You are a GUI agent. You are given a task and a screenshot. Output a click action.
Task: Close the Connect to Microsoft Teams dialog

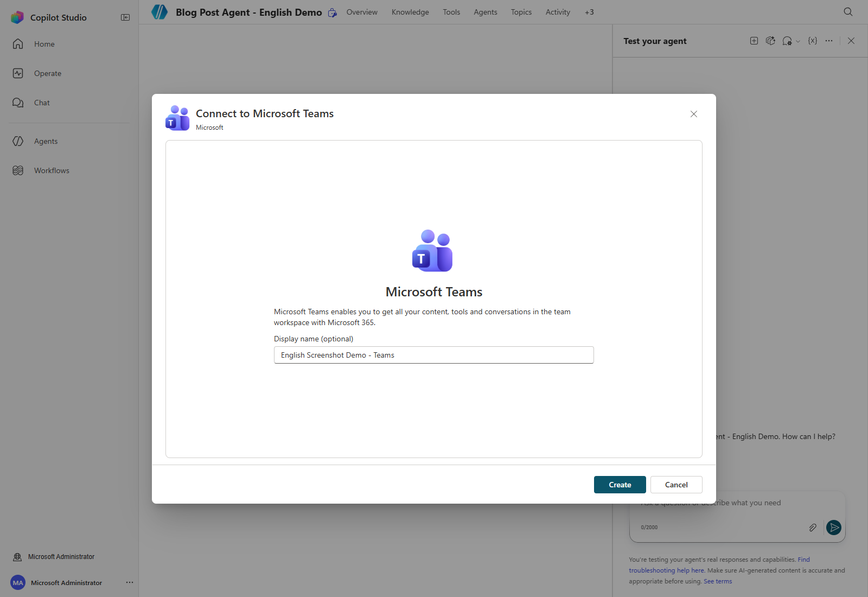[x=694, y=114]
